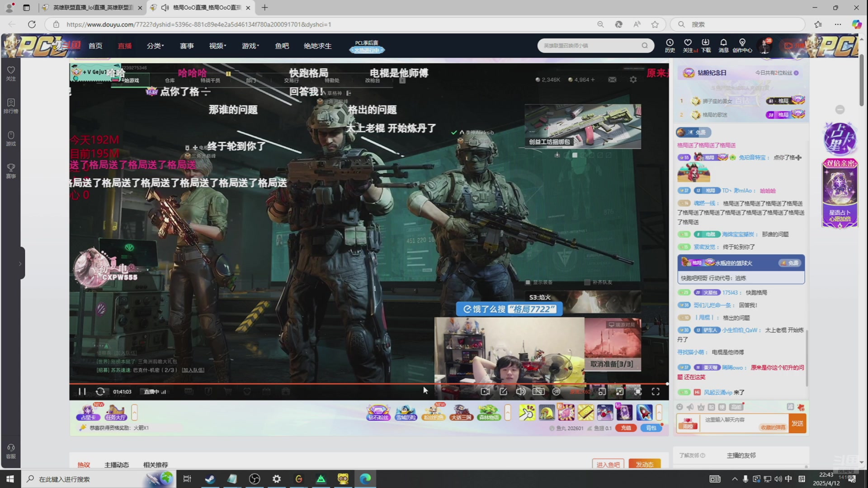The width and height of the screenshot is (868, 488).
Task: Open 游戏 dropdown in navigation
Action: click(250, 46)
